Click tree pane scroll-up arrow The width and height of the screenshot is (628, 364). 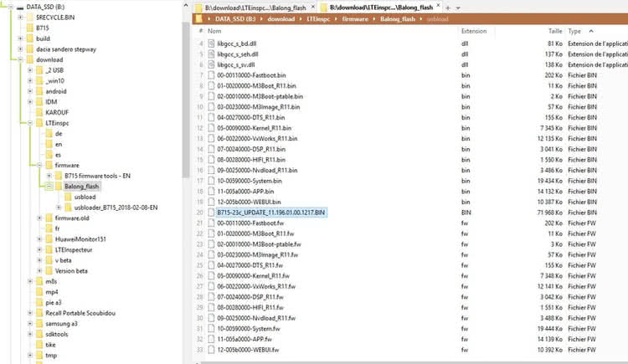(185, 6)
